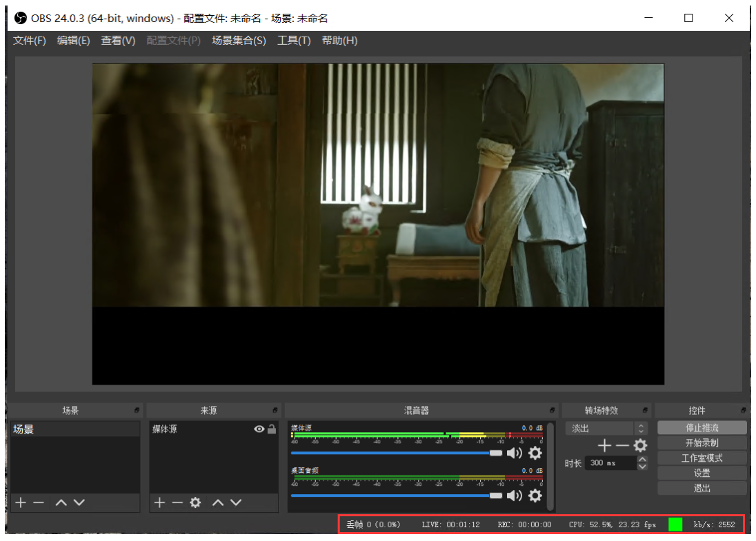Click the mixer panel vertical scrollbar
The width and height of the screenshot is (756, 541).
[550, 465]
